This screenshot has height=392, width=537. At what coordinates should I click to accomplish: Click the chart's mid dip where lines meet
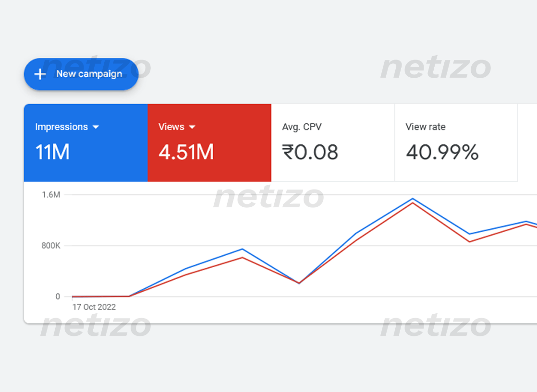[x=299, y=283]
